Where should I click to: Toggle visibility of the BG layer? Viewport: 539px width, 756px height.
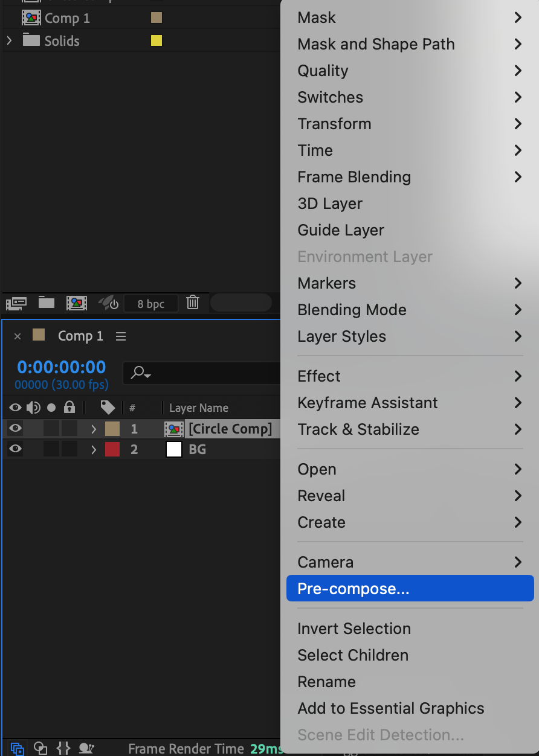tap(15, 449)
